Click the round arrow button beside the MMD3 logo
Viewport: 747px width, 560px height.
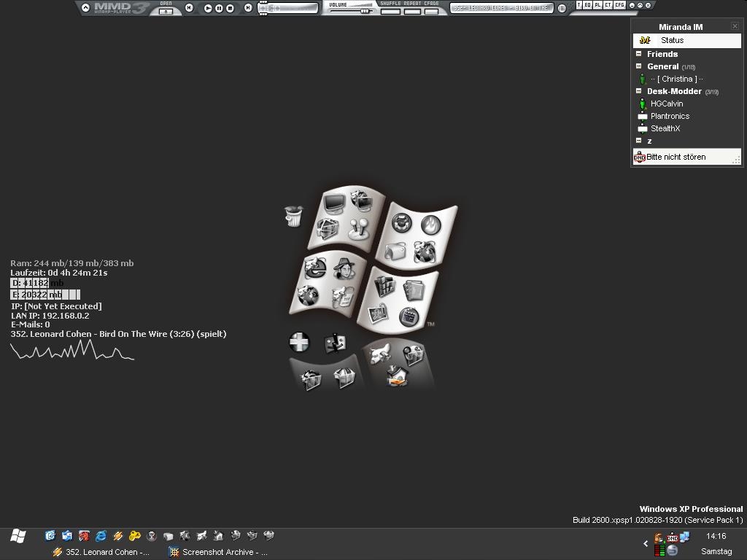point(86,7)
